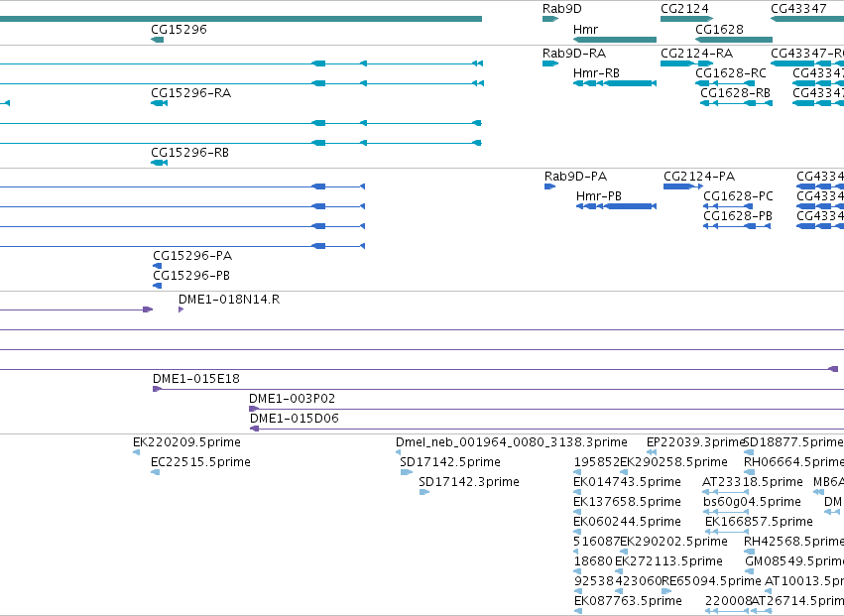Select EST AT26714.5prime
Viewport: 844px width, 616px height.
[797, 601]
